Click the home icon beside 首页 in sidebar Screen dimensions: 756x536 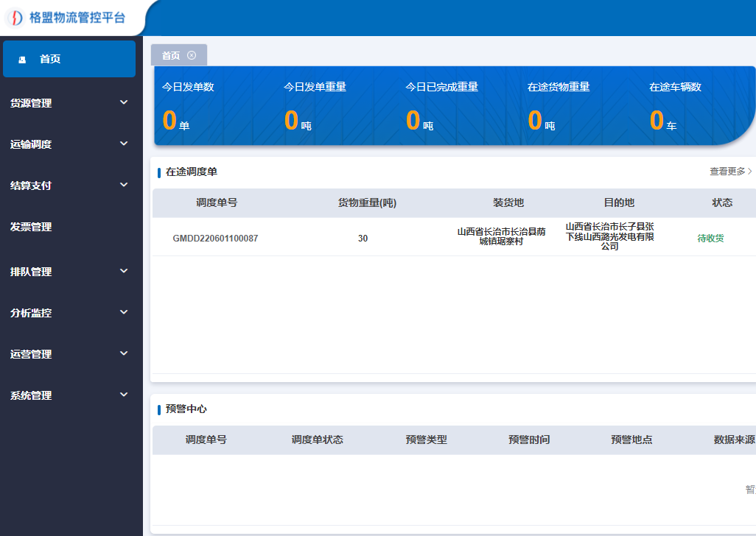tap(22, 60)
